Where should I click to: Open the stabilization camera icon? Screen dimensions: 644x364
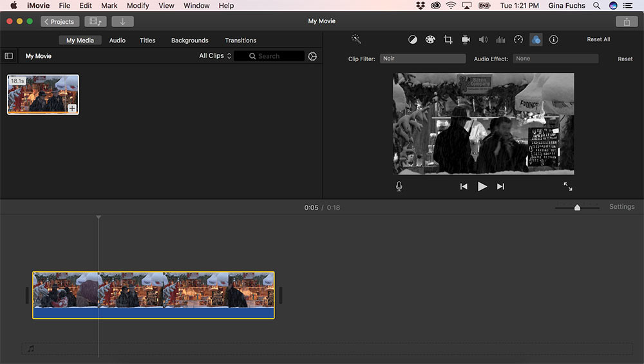[466, 39]
